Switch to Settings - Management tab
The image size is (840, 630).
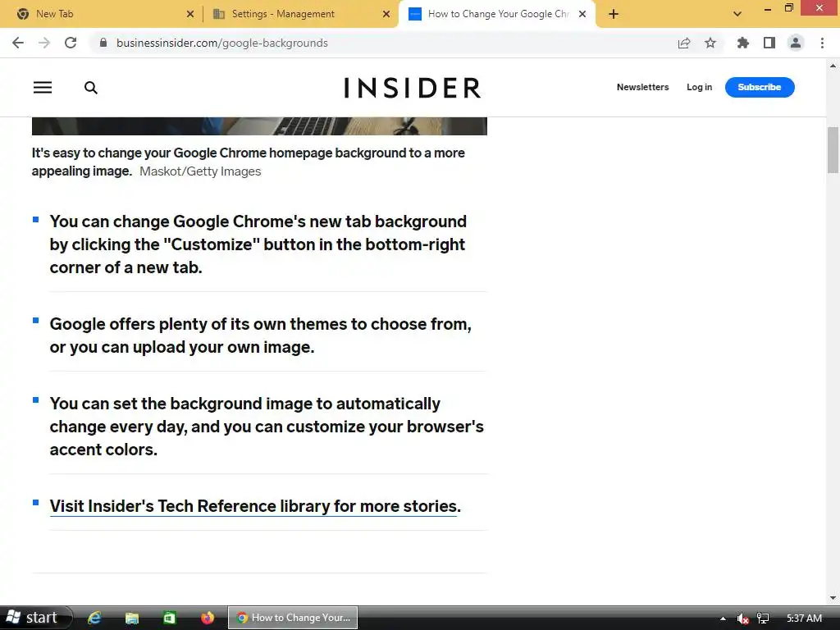coord(300,14)
